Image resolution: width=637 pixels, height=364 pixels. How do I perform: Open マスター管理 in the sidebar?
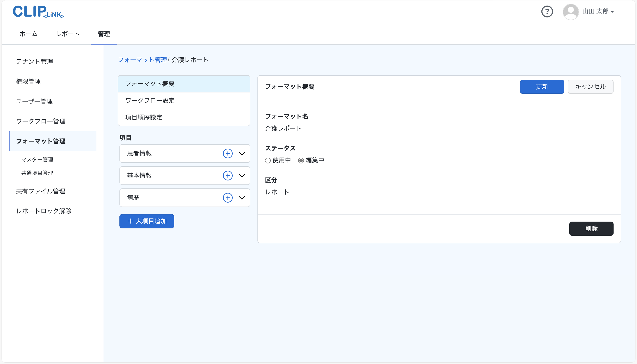[37, 159]
